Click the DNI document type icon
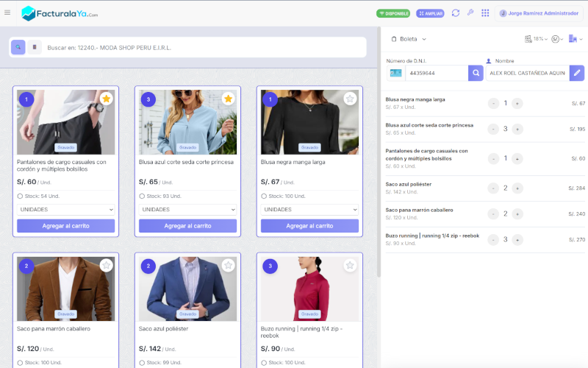Screen dimensions: 588x368 395,73
